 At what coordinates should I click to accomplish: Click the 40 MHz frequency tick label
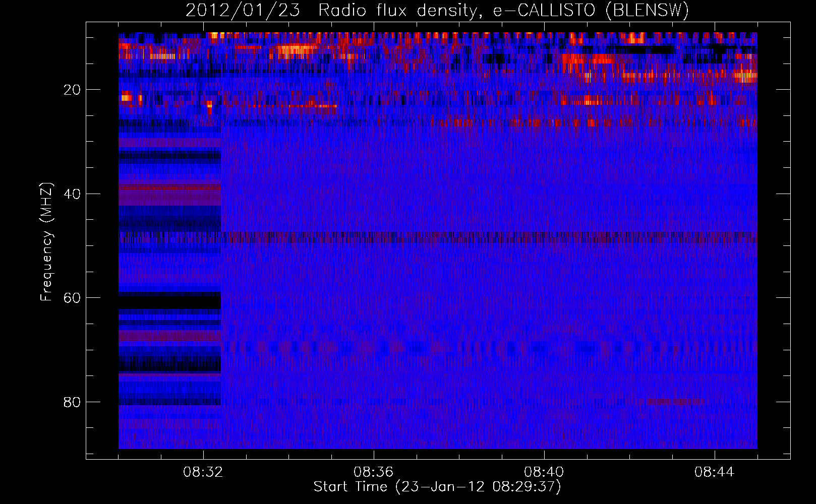click(x=72, y=194)
